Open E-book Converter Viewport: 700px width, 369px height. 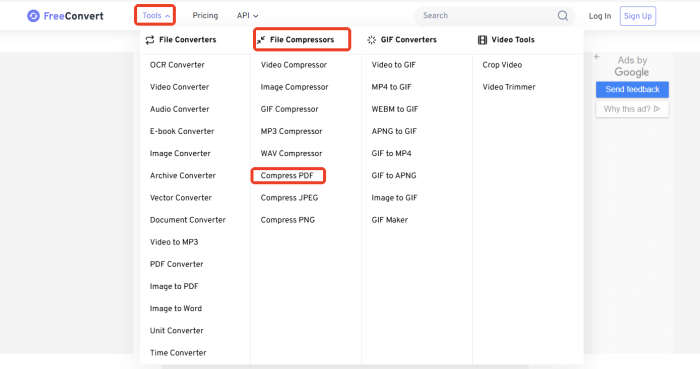click(x=182, y=131)
